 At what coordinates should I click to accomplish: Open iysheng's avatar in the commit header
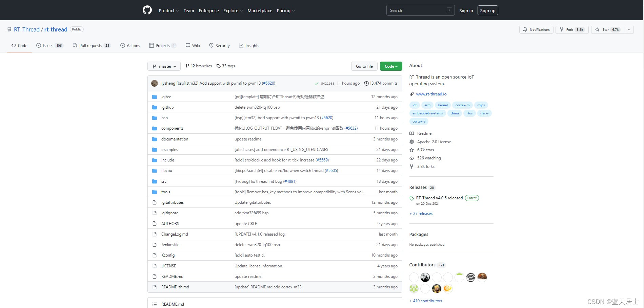pos(155,83)
